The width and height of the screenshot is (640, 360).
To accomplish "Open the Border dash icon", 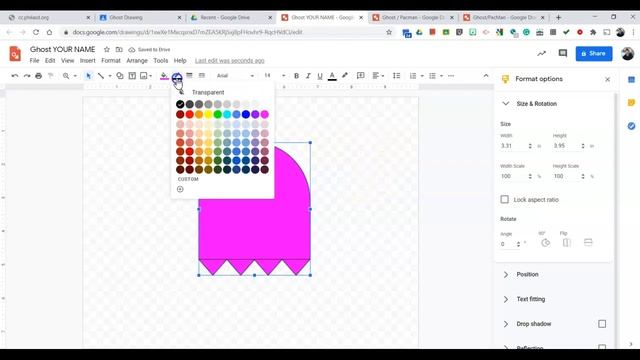I will [x=202, y=76].
